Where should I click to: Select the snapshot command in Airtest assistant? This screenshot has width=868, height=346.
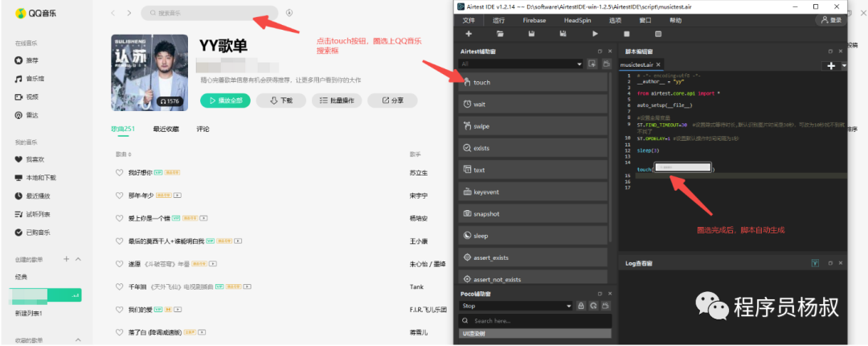(x=533, y=213)
